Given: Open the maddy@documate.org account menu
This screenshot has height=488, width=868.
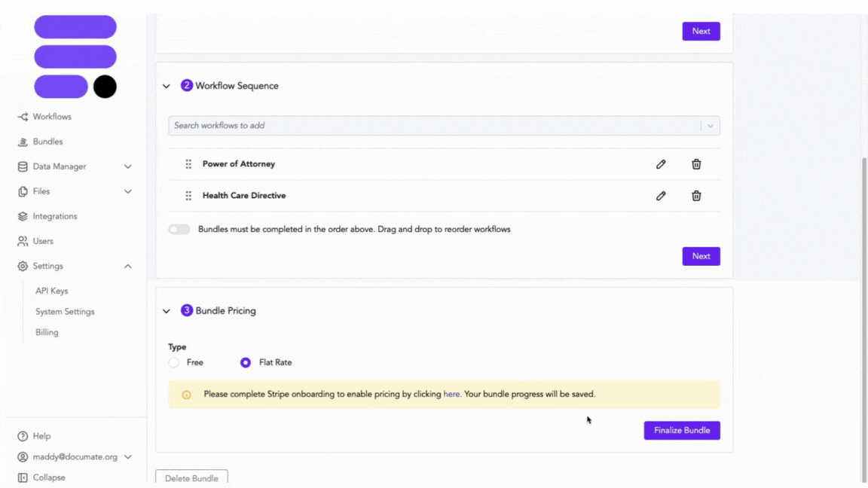Looking at the screenshot, I should [75, 457].
